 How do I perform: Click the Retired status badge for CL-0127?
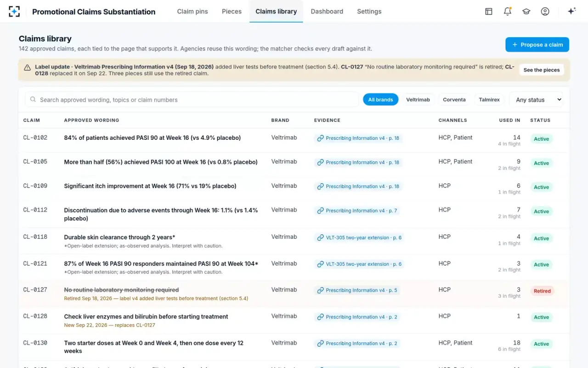(x=542, y=291)
